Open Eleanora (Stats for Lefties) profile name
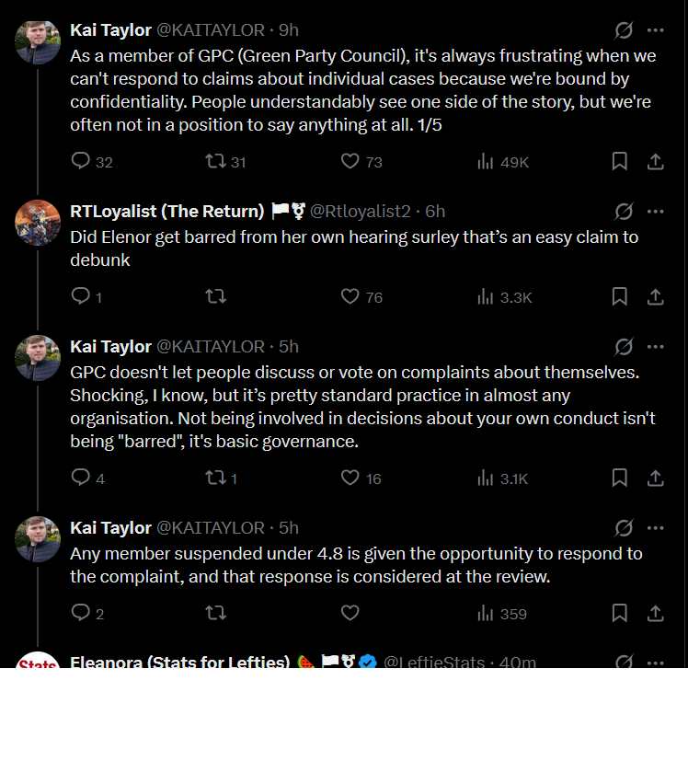This screenshot has height=784, width=688. pos(180,661)
